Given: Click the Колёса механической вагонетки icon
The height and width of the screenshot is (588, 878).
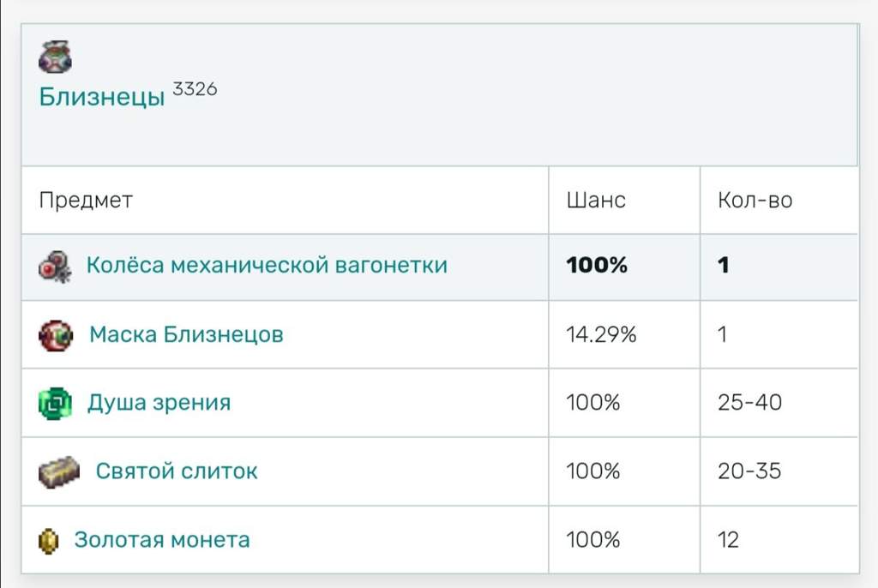Looking at the screenshot, I should point(55,266).
